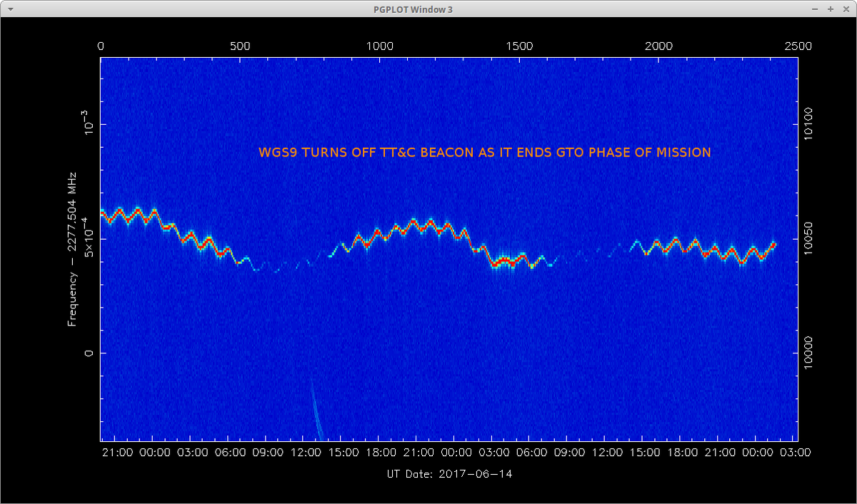Select the top axis tick label 1500
Image resolution: width=857 pixels, height=504 pixels.
point(519,46)
